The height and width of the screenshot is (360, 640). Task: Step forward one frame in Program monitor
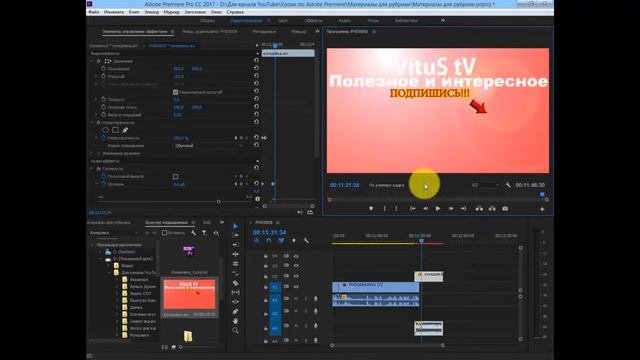click(x=451, y=209)
